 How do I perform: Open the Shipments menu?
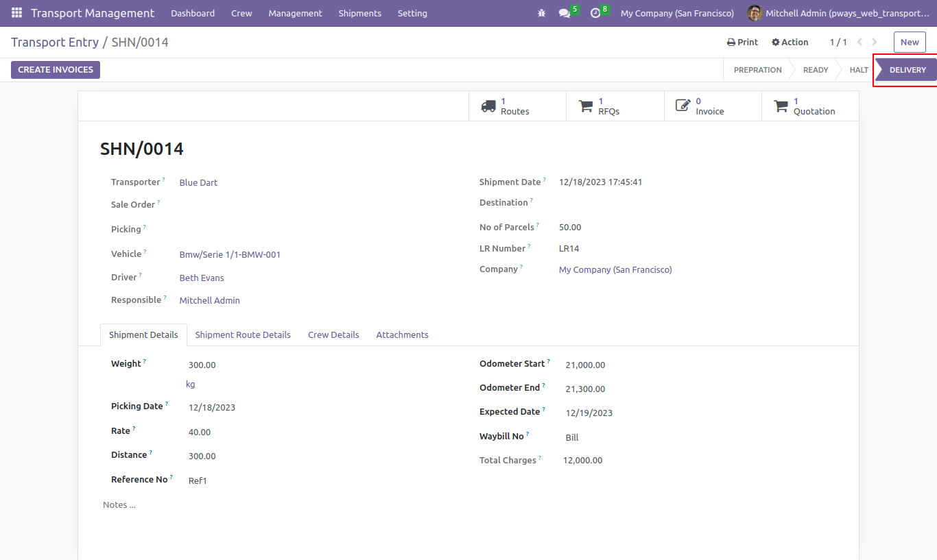360,13
